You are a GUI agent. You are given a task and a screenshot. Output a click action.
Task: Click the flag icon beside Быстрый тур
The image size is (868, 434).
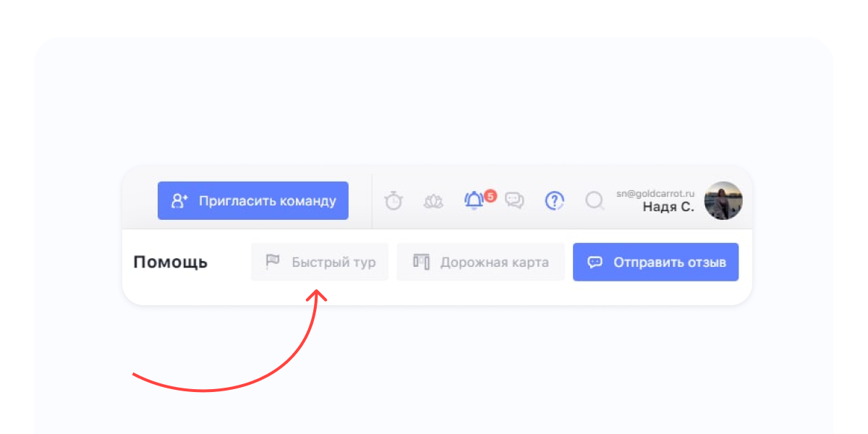point(273,262)
